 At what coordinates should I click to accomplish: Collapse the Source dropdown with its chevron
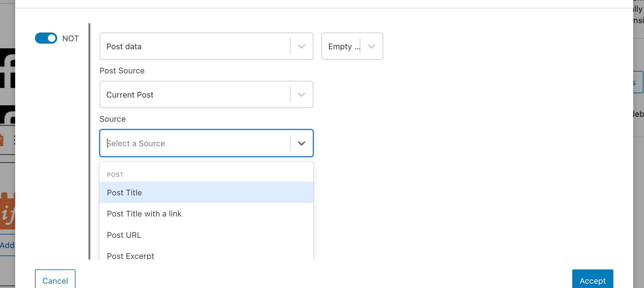(x=302, y=143)
